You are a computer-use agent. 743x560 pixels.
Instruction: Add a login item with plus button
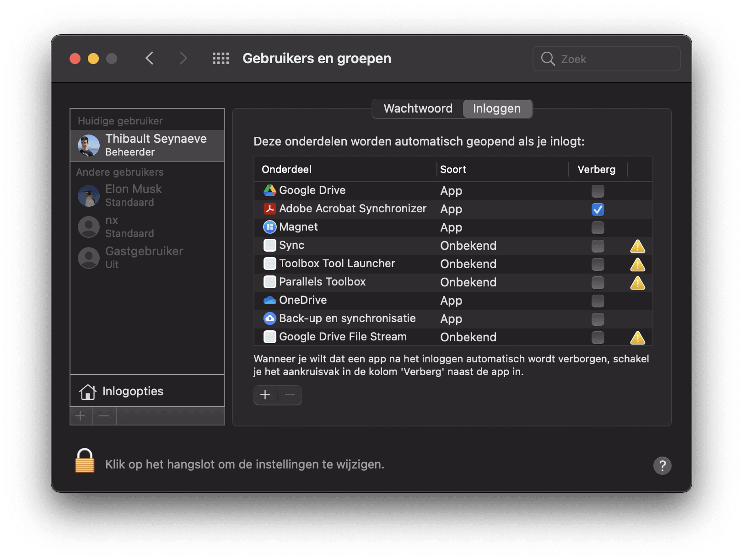point(265,395)
